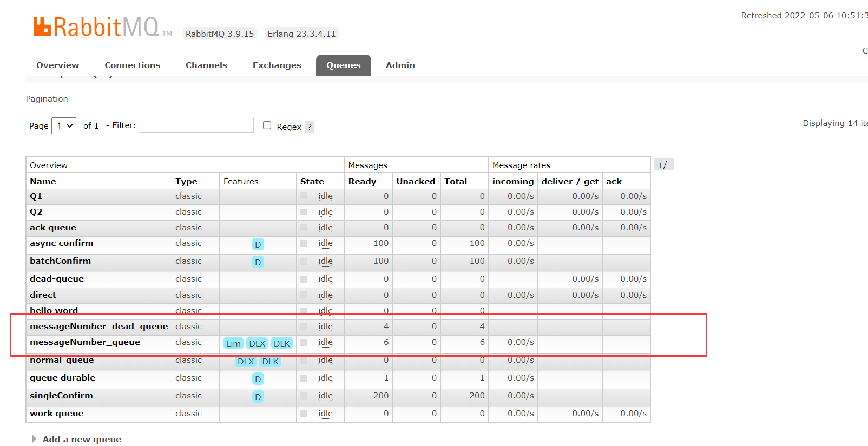
Task: Open queue Q1 details
Action: pos(36,196)
